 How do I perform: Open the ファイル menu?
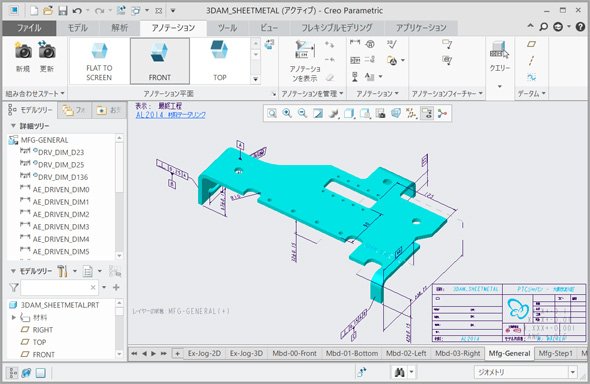pos(29,28)
